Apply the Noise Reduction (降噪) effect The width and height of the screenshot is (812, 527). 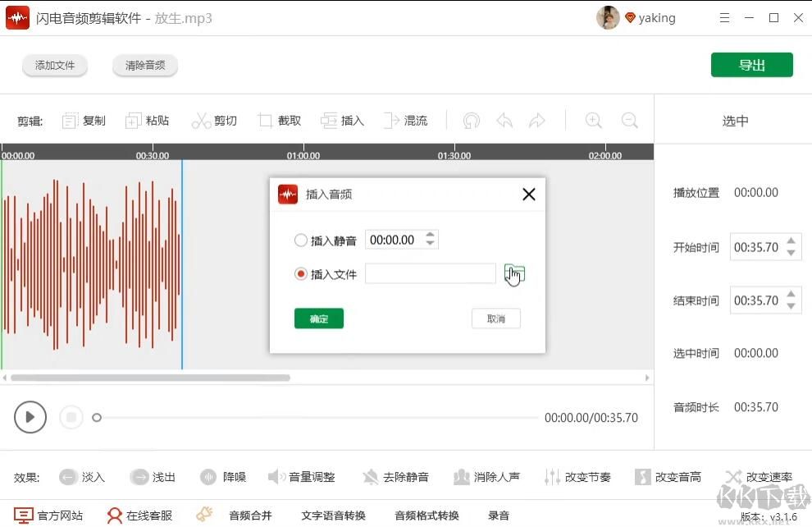tap(223, 476)
